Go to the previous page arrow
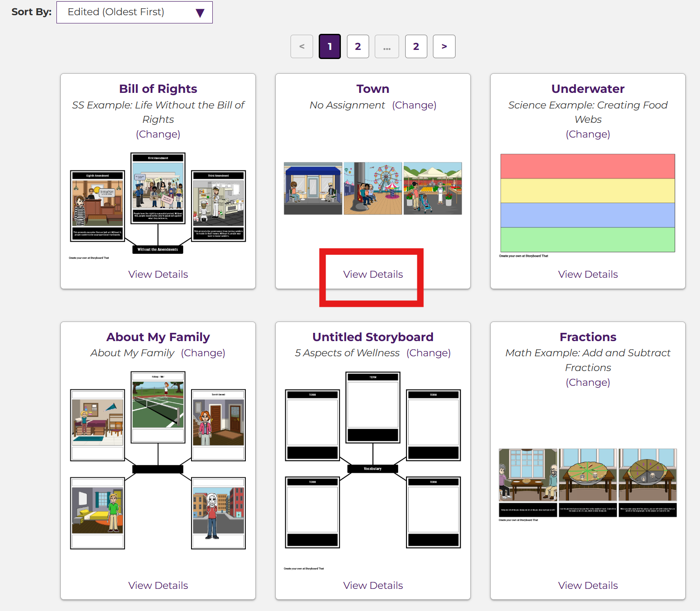 click(x=302, y=46)
